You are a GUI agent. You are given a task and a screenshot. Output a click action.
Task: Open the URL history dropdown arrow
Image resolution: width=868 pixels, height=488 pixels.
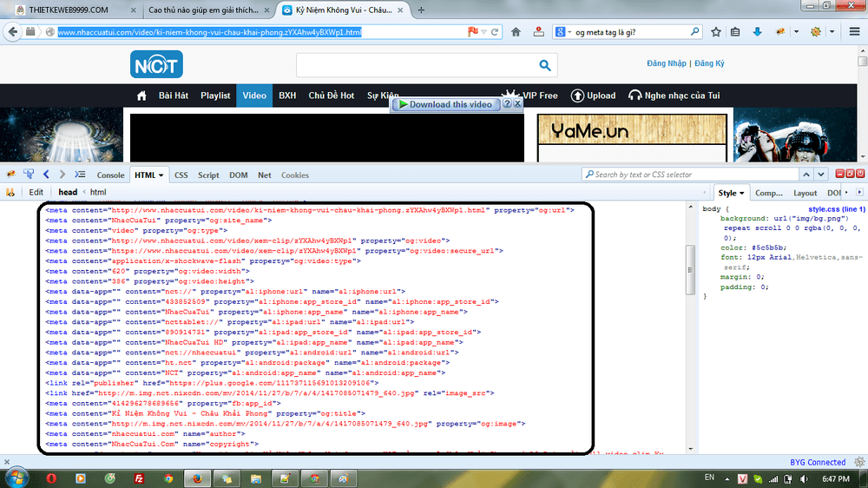coord(483,32)
